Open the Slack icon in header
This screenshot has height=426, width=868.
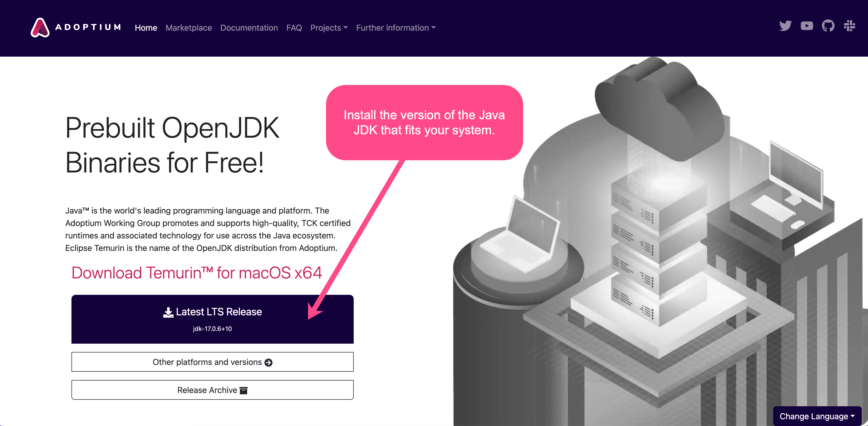tap(849, 26)
